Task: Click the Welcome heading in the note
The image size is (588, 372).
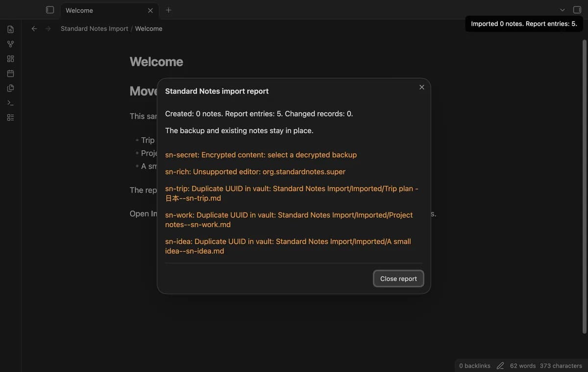Action: [156, 62]
